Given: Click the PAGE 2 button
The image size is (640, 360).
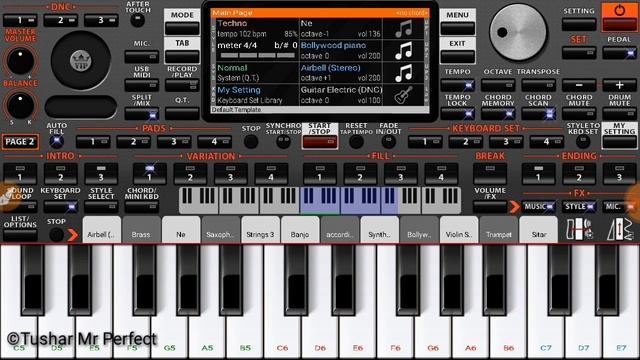Looking at the screenshot, I should 20,142.
